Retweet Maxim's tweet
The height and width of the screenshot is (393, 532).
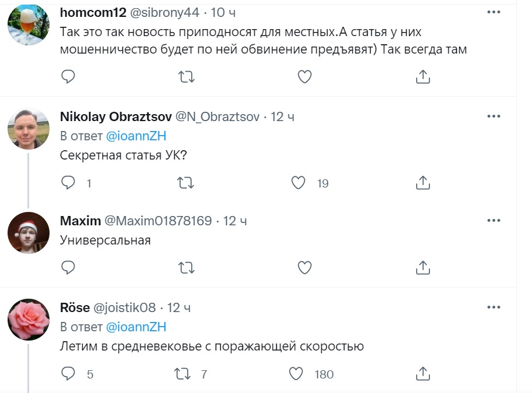coord(186,267)
